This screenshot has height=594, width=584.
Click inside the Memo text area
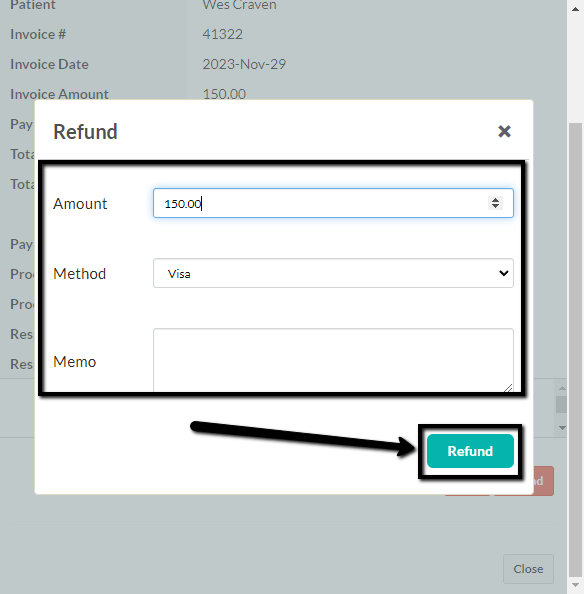tap(333, 360)
